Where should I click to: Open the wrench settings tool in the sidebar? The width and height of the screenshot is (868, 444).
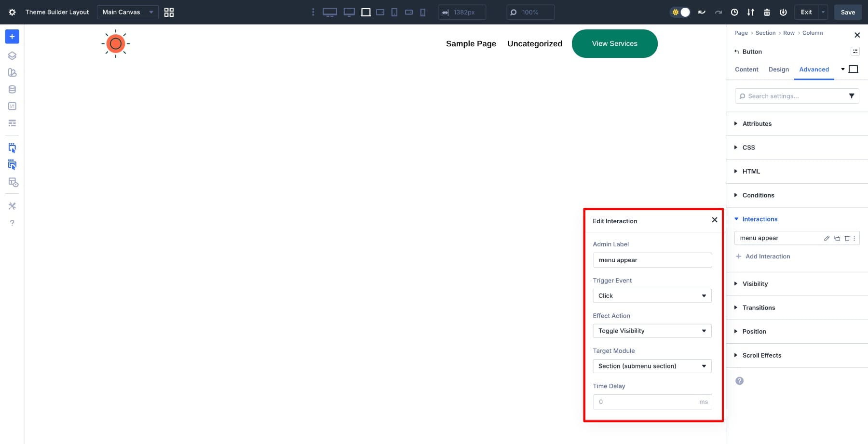tap(12, 206)
